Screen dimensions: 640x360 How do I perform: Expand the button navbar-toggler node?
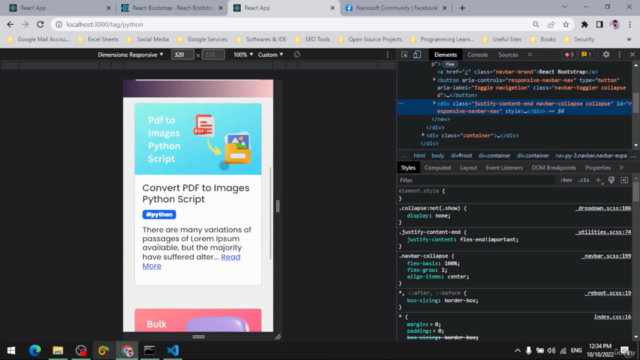coord(434,80)
